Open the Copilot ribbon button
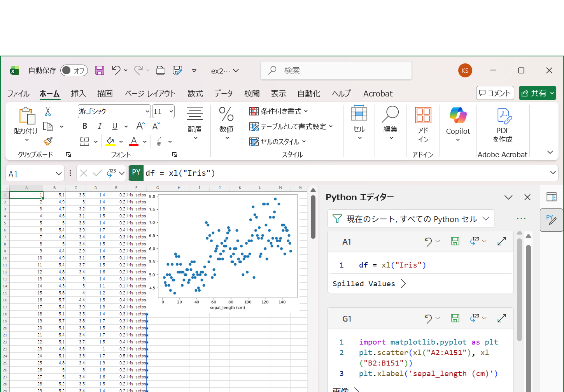The height and width of the screenshot is (392, 564). 458,124
